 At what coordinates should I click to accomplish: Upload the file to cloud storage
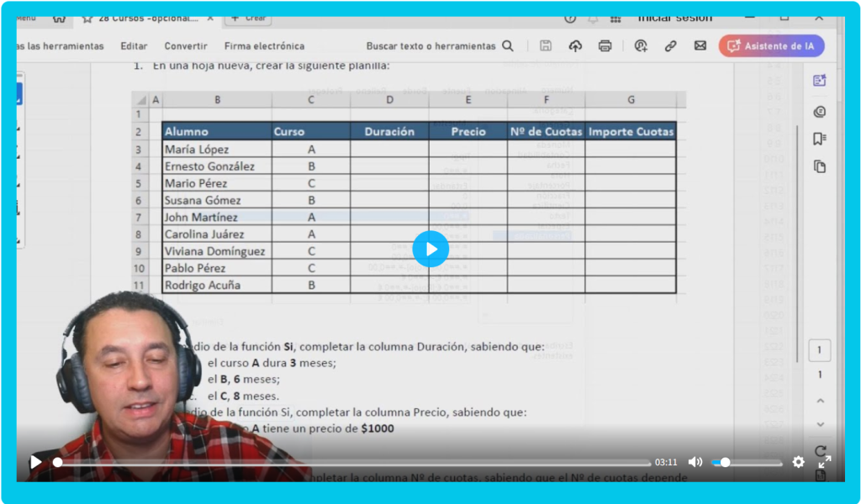(x=575, y=46)
